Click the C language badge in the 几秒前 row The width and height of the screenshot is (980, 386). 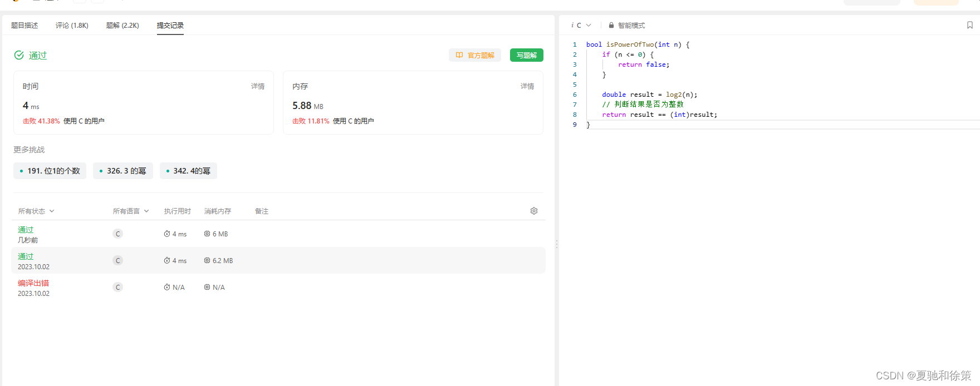(117, 234)
